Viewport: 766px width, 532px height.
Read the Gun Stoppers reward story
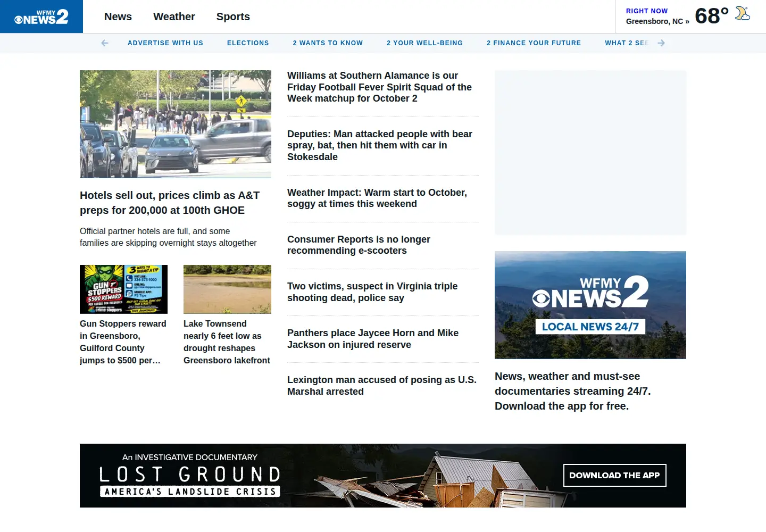(123, 342)
